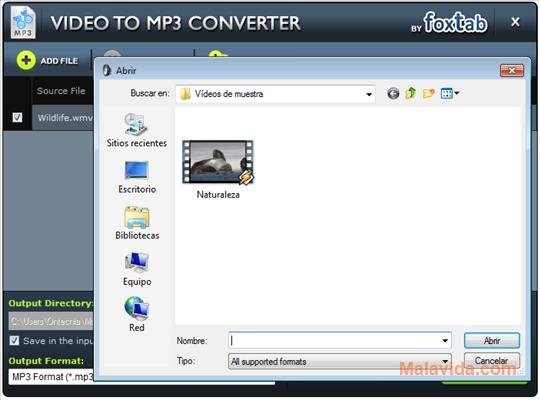Go up one folder level icon
The width and height of the screenshot is (540, 400).
pos(411,93)
